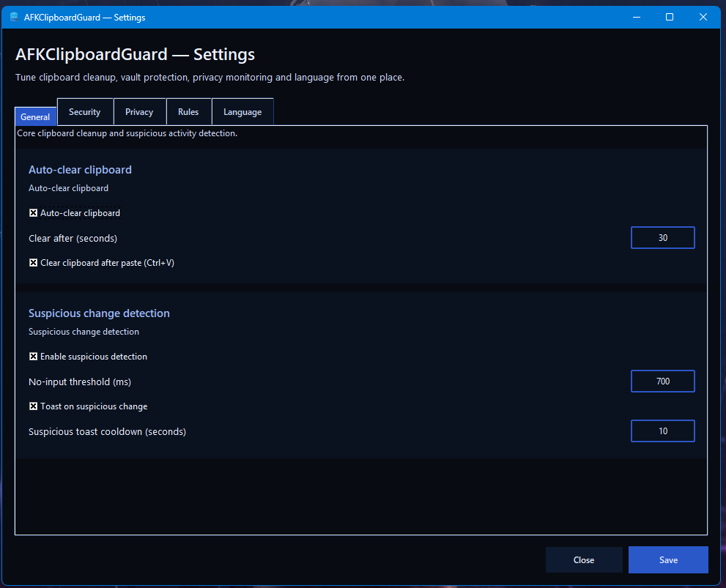
Task: Close the window using title bar X
Action: tap(703, 17)
